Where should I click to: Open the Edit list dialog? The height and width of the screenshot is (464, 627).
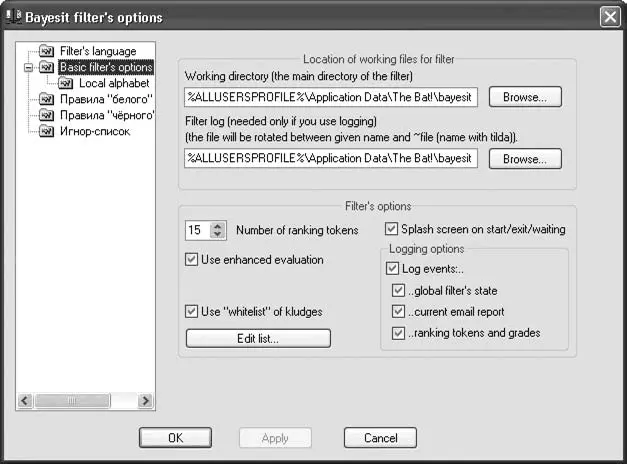click(258, 339)
